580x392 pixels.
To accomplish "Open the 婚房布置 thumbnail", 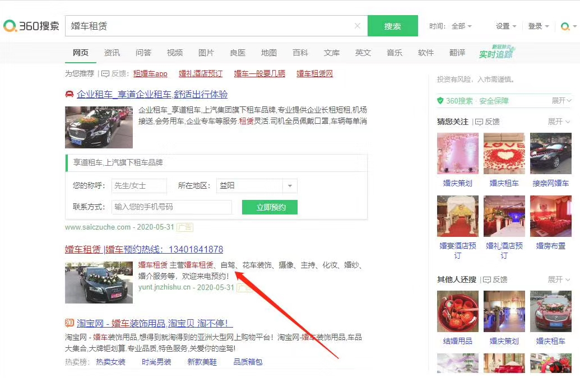I will click(551, 216).
